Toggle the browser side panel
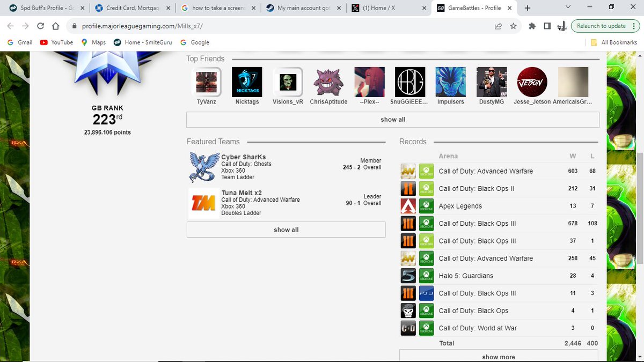This screenshot has width=644, height=362. 547,26
